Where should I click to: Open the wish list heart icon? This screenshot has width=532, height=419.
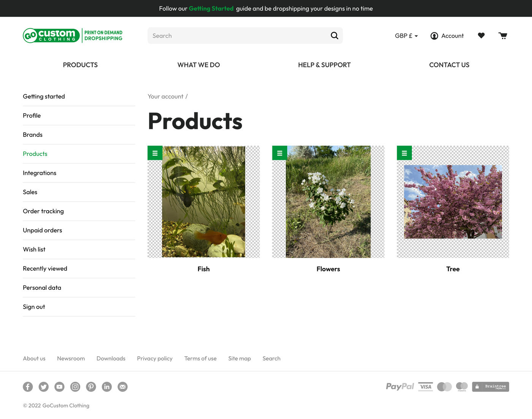tap(481, 36)
